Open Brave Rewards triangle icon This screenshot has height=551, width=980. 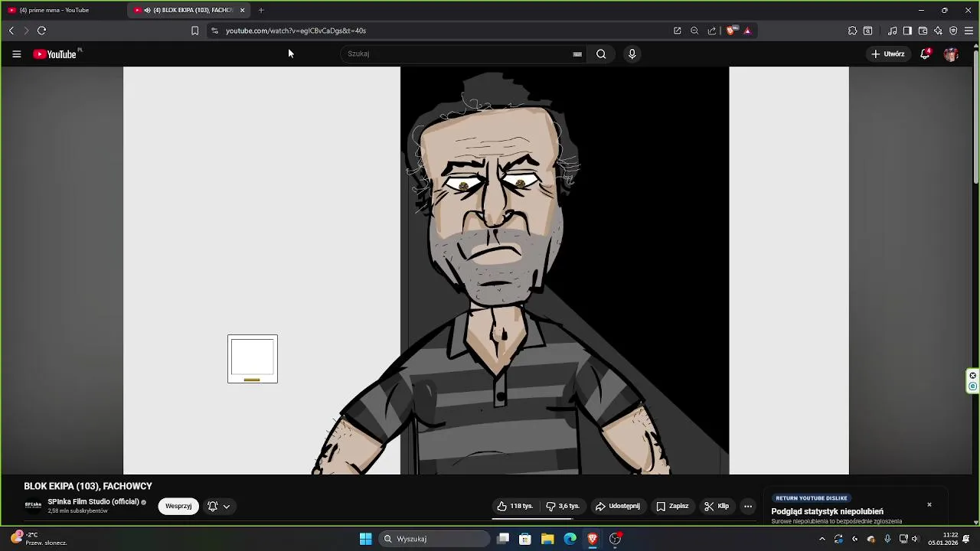(x=747, y=31)
